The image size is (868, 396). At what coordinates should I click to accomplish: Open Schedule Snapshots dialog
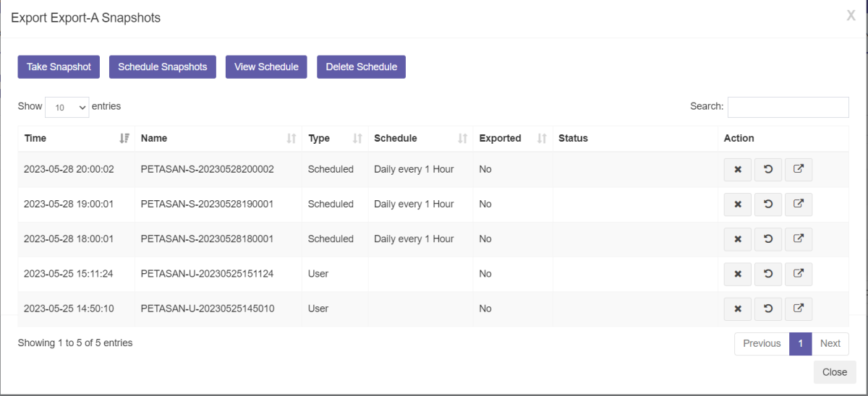(x=163, y=66)
